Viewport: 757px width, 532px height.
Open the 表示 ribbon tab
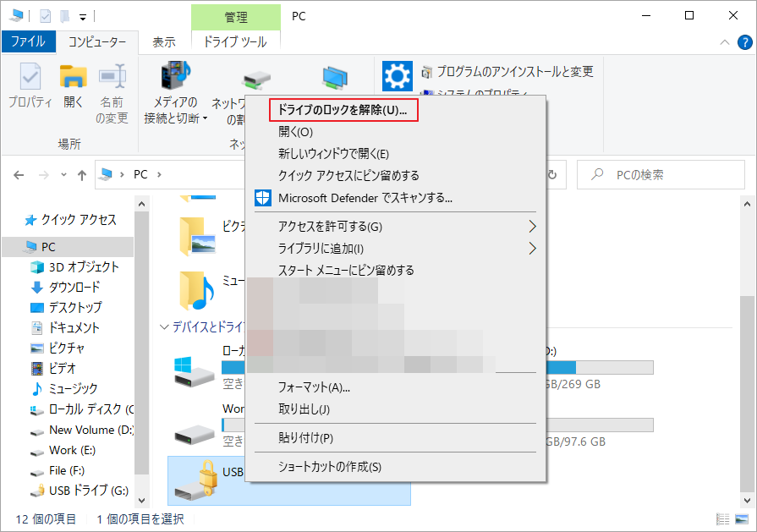click(x=164, y=41)
